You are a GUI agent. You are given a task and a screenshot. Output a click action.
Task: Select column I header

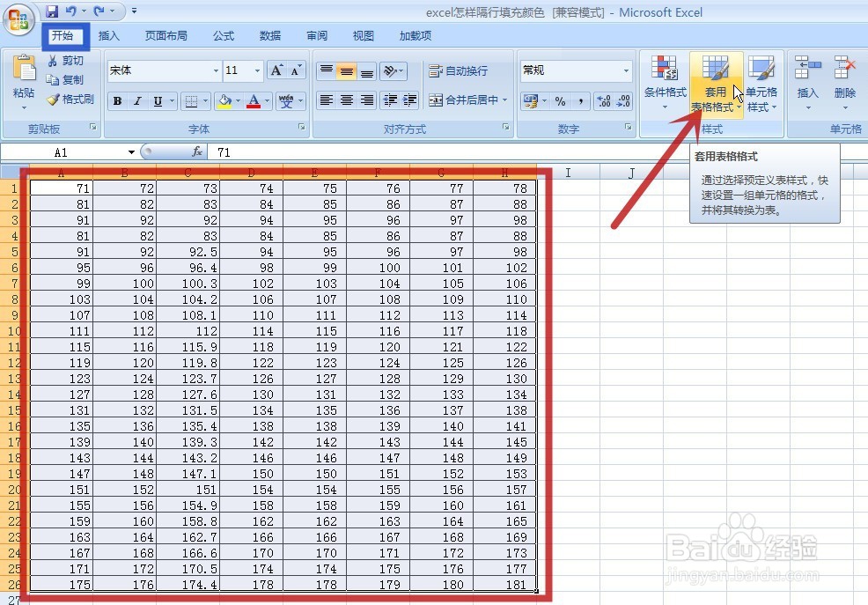[x=568, y=173]
